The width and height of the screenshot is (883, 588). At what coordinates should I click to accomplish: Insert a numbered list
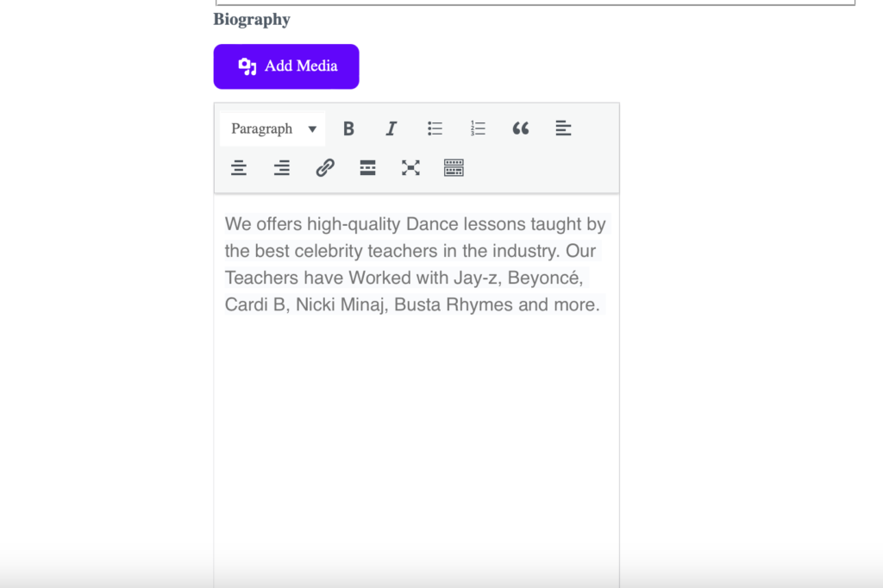click(478, 129)
